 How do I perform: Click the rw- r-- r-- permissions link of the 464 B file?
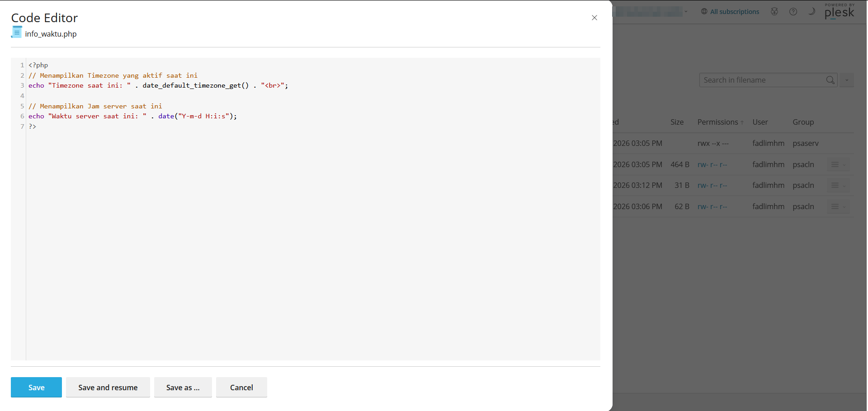click(x=712, y=164)
